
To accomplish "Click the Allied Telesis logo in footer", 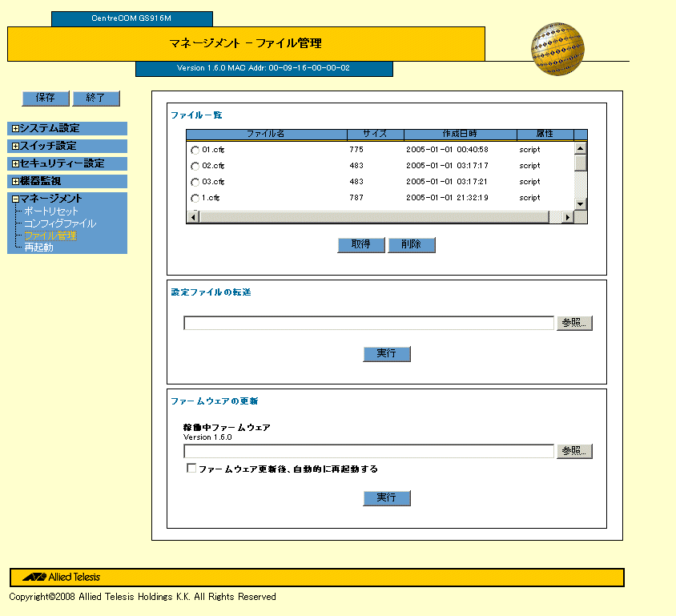I will click(x=62, y=577).
